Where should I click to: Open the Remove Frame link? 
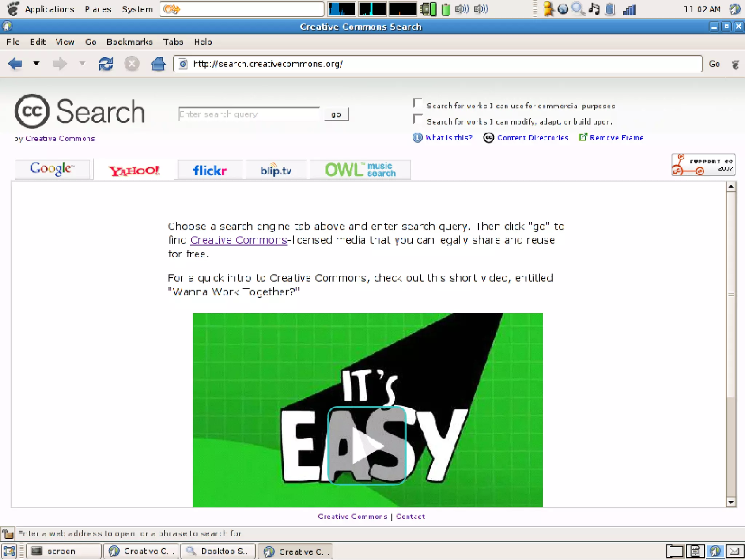(616, 138)
